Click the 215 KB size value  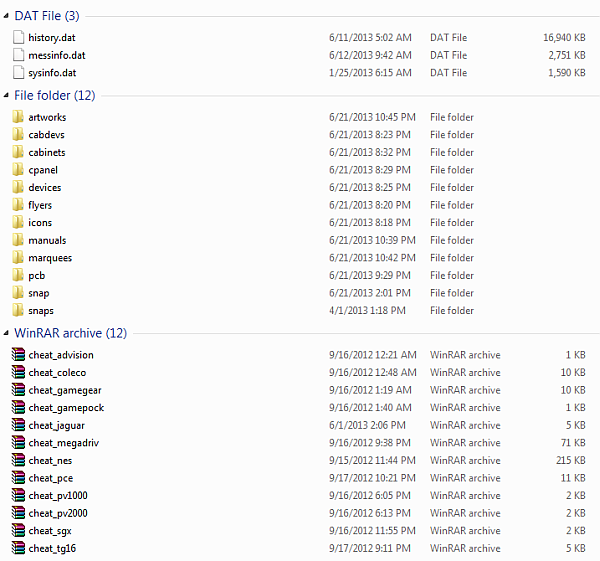pyautogui.click(x=571, y=460)
